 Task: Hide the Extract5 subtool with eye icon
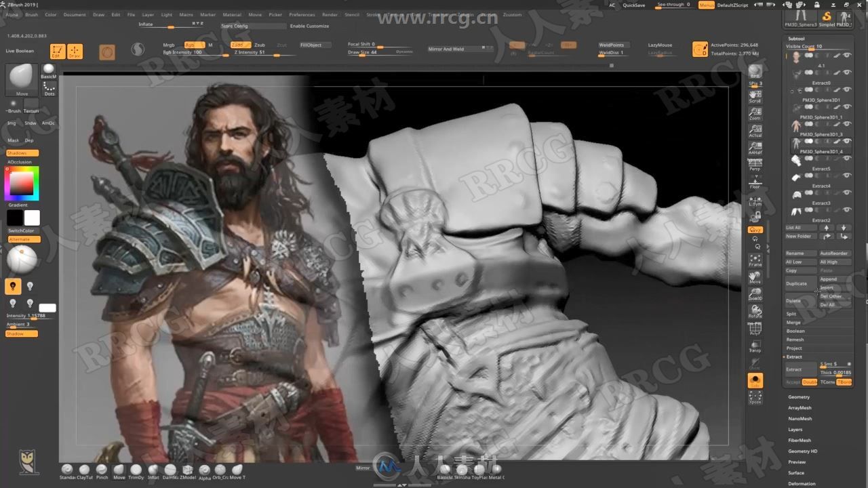coord(847,159)
